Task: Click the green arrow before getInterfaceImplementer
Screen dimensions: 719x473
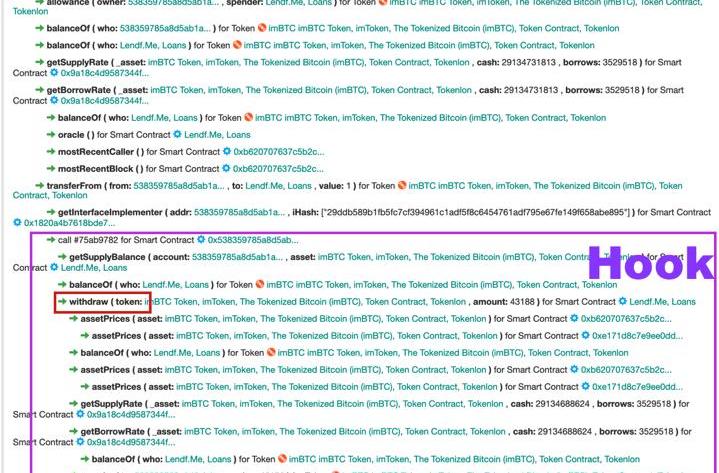Action: [50, 213]
